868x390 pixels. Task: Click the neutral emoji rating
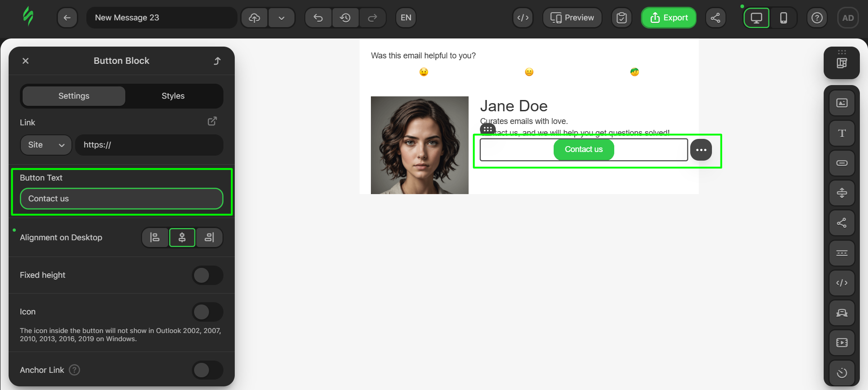529,72
